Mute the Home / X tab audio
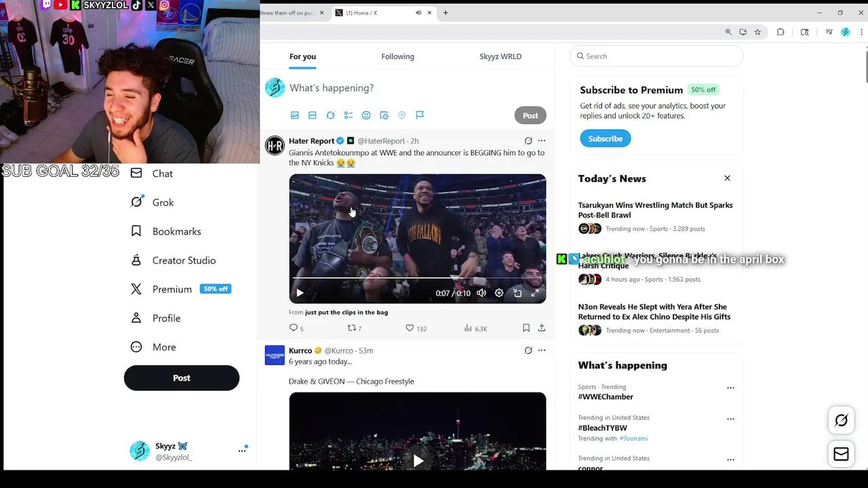 point(418,13)
